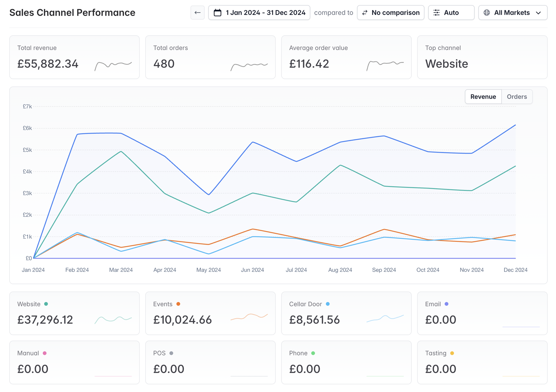Switch chart to Orders view
The height and width of the screenshot is (392, 556).
coord(517,97)
